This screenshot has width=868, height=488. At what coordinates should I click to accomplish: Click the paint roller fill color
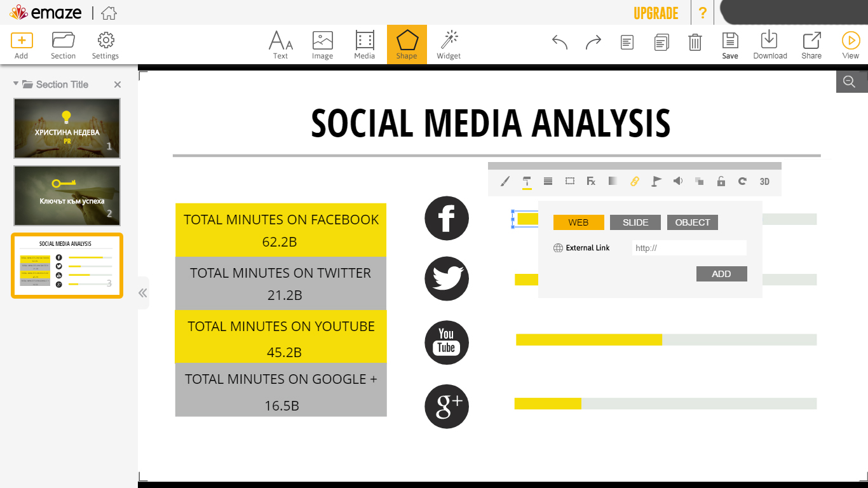pos(527,182)
